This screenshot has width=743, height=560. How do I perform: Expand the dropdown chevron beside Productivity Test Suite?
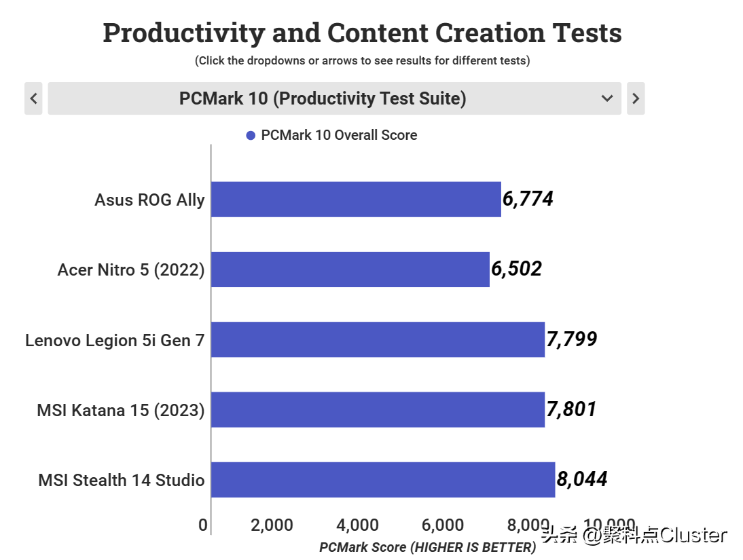[607, 98]
